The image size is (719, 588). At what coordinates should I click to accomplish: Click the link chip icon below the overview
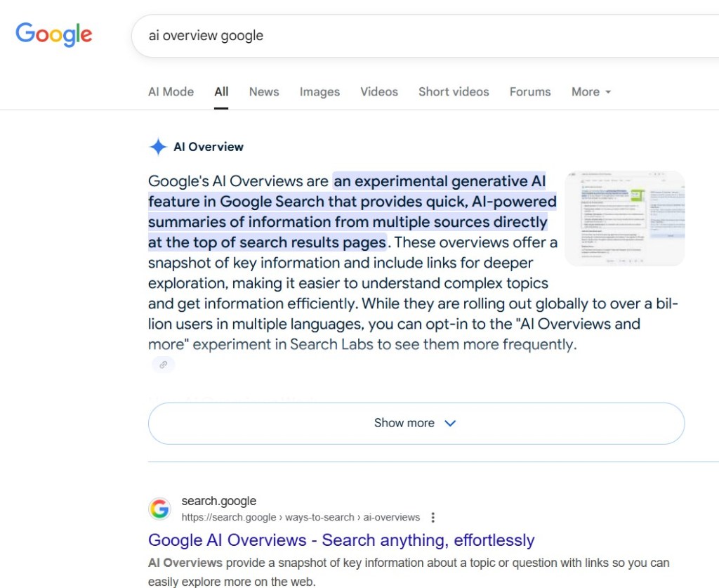pyautogui.click(x=164, y=365)
